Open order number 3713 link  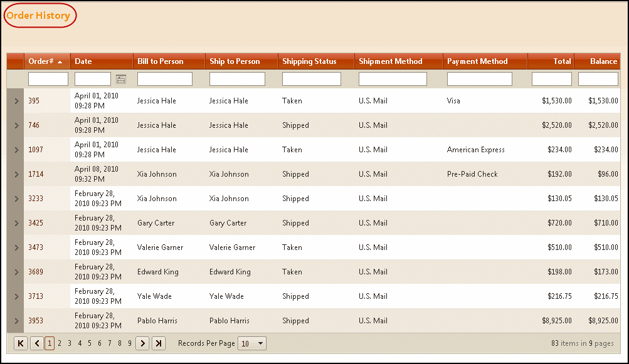pos(35,296)
